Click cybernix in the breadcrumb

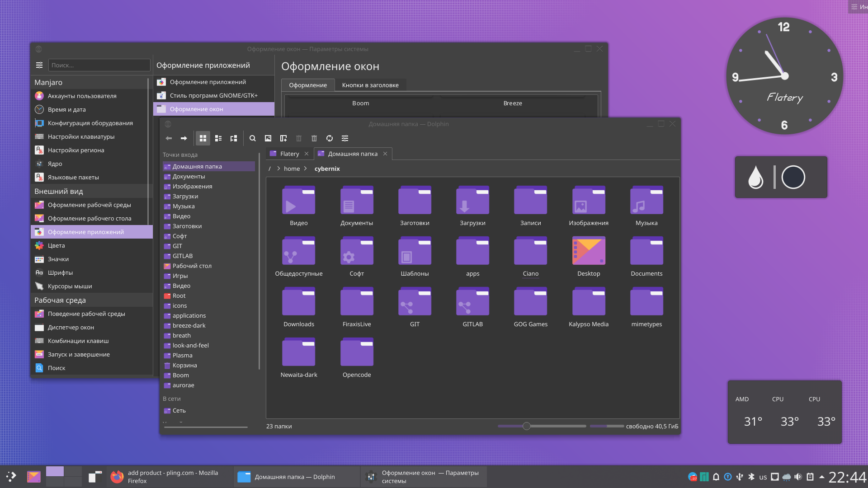click(x=327, y=169)
